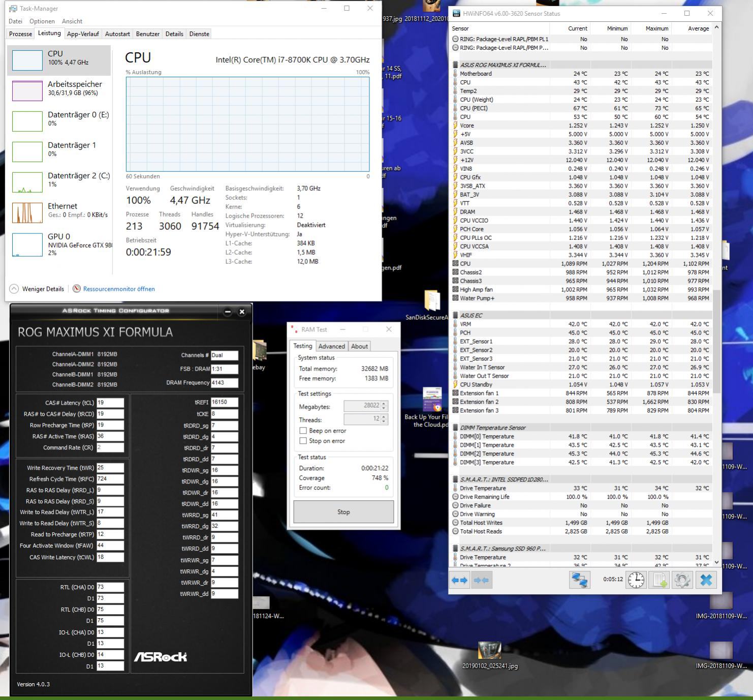753x700 pixels.
Task: Open Datei menu in Task Manager
Action: pos(15,21)
